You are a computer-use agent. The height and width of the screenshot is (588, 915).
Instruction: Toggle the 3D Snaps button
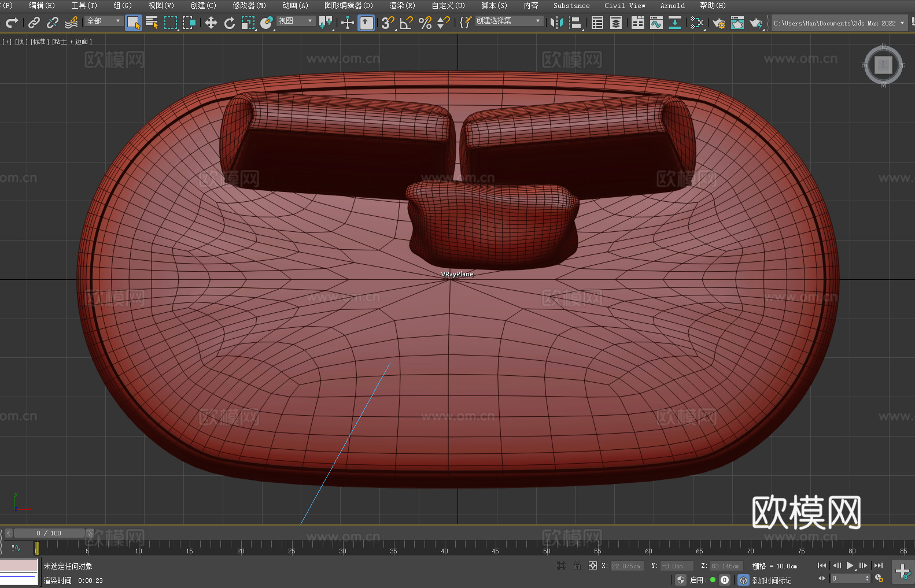coord(388,23)
